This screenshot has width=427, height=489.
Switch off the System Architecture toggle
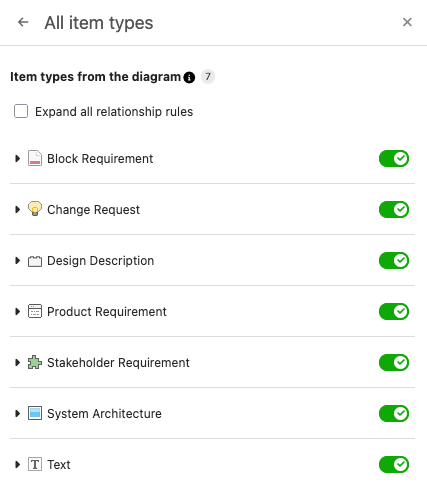tap(394, 414)
